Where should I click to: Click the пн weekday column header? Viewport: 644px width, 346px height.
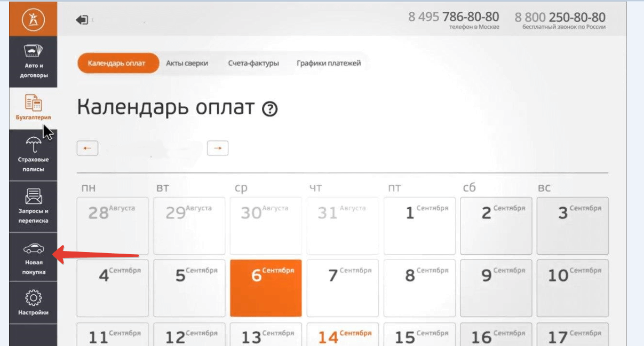[x=88, y=188]
